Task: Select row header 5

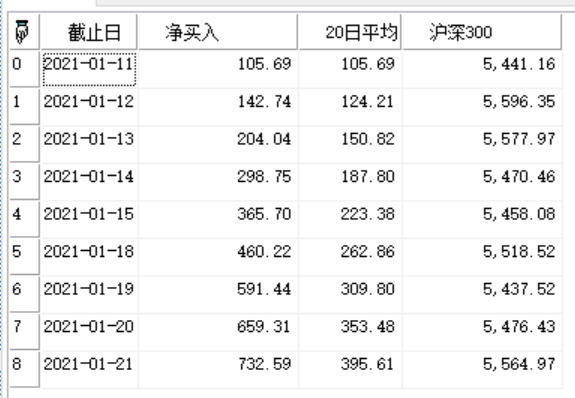Action: point(24,256)
